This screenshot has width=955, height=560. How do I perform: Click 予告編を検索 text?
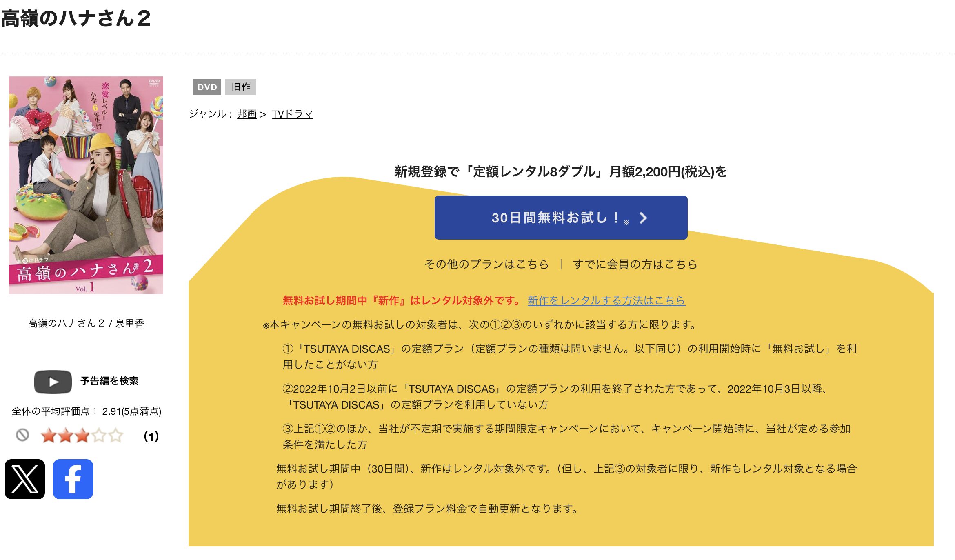pos(109,381)
